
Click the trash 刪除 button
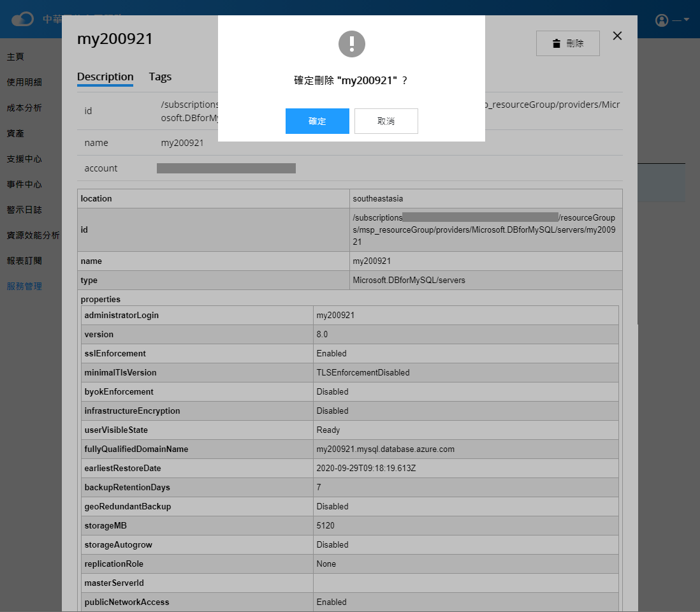click(567, 43)
